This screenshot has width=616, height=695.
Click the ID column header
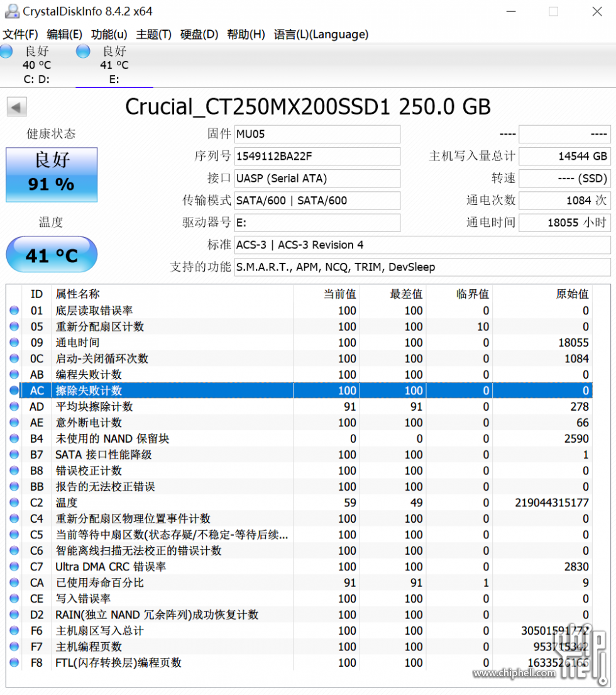(36, 294)
